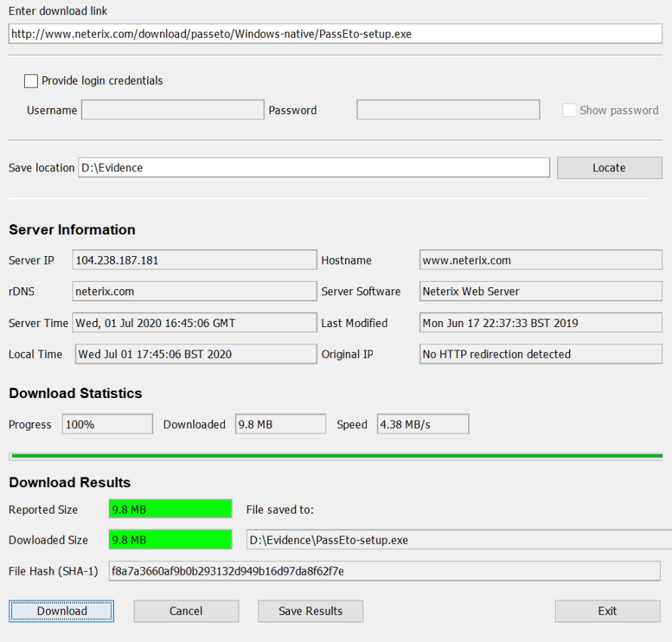Focus the Password input field
The width and height of the screenshot is (672, 642).
tap(448, 110)
